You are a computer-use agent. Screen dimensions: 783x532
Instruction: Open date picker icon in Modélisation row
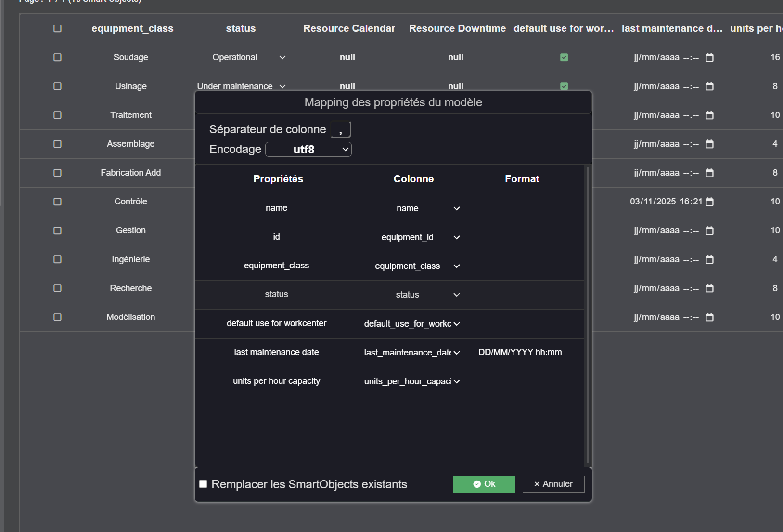[x=709, y=317]
